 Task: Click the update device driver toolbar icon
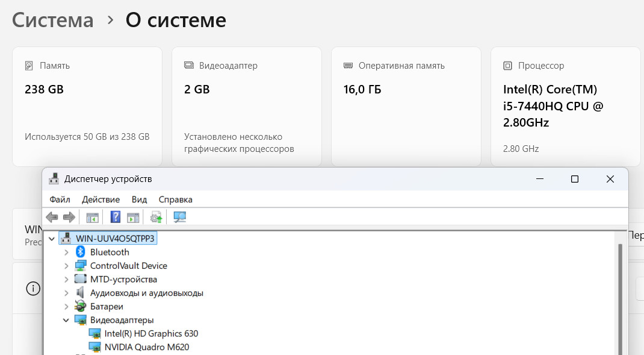click(x=156, y=217)
